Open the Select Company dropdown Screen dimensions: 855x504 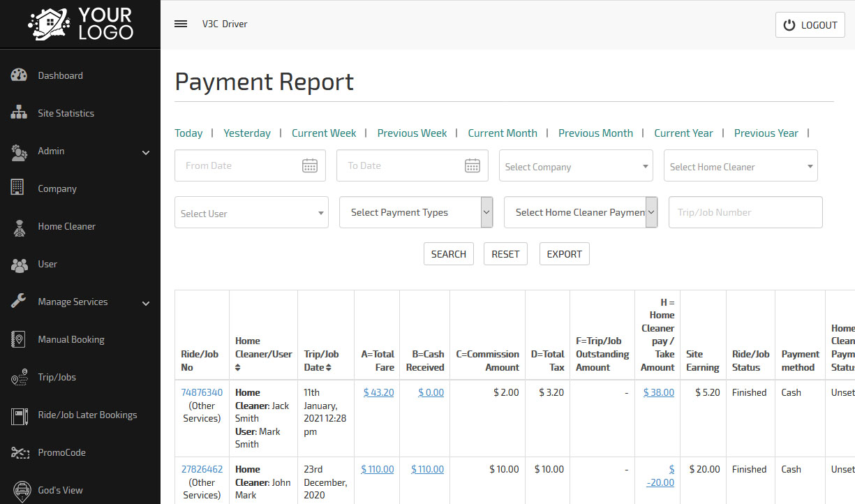576,166
